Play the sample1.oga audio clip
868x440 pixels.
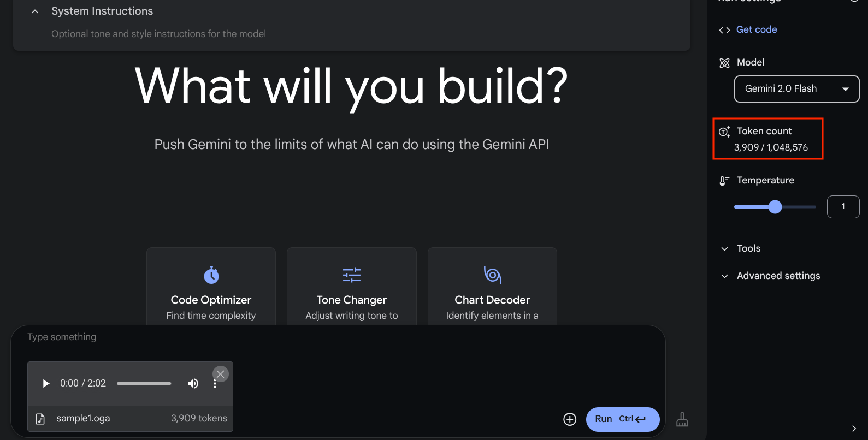pos(46,383)
